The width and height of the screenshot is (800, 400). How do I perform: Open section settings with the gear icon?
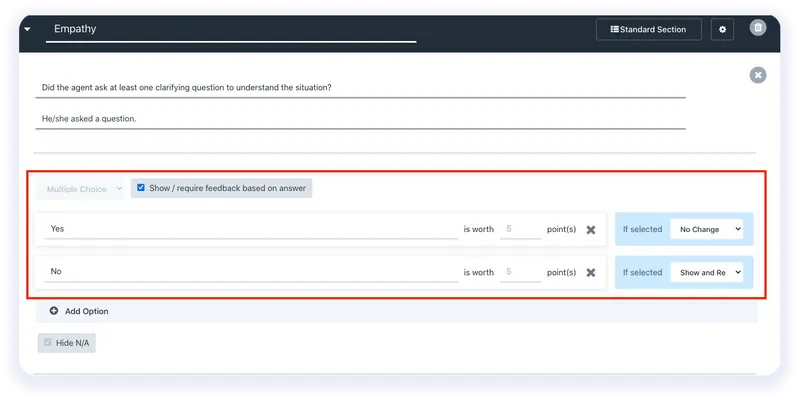pyautogui.click(x=722, y=30)
